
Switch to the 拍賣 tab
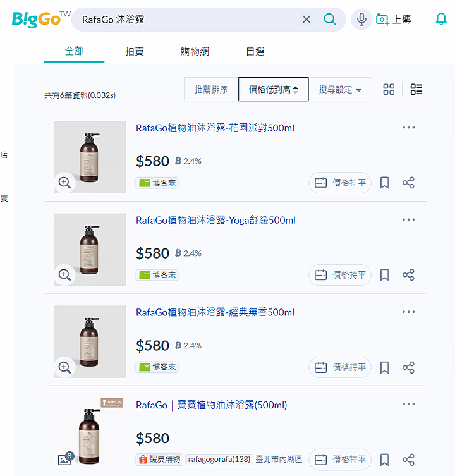(x=135, y=51)
